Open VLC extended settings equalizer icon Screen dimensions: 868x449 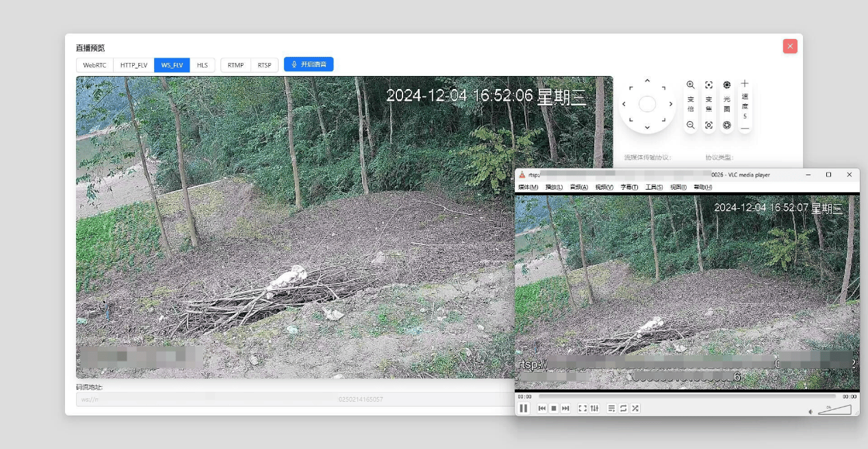point(596,408)
